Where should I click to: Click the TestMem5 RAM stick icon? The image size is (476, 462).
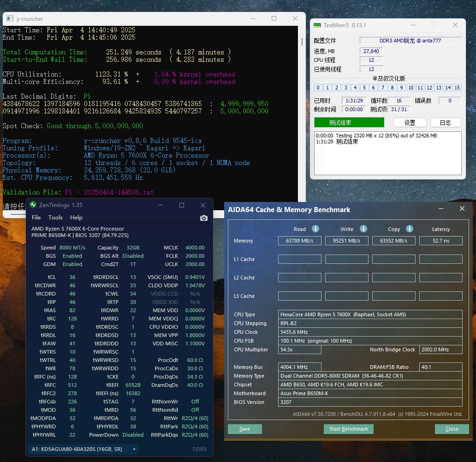(317, 25)
